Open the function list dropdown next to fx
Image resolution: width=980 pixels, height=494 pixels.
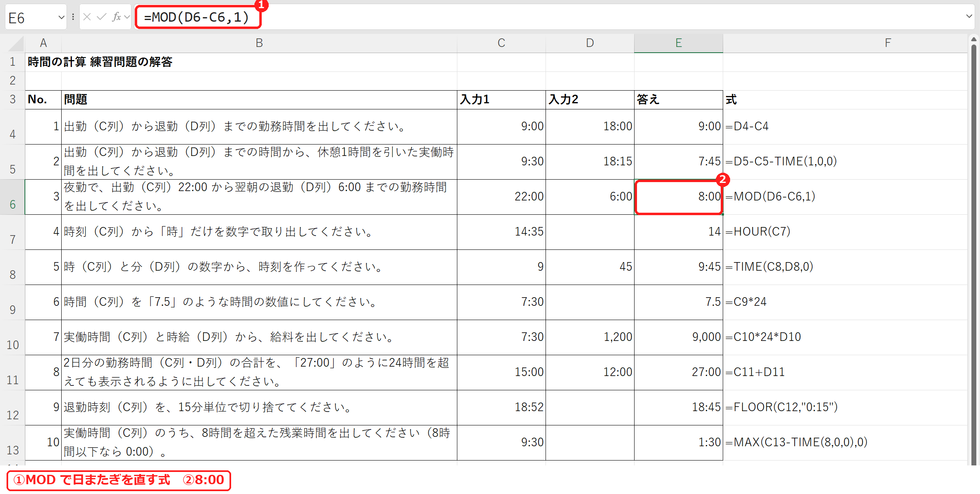pos(127,17)
